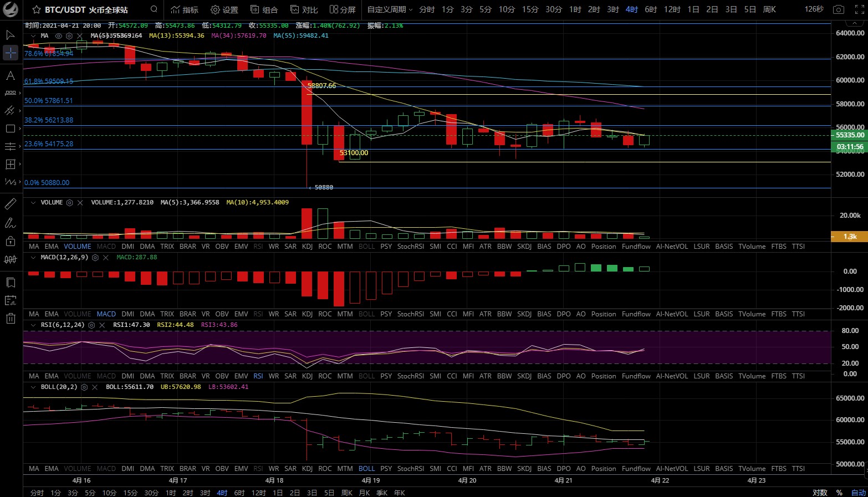
Task: Toggle 自动 auto scale
Action: pos(859,493)
